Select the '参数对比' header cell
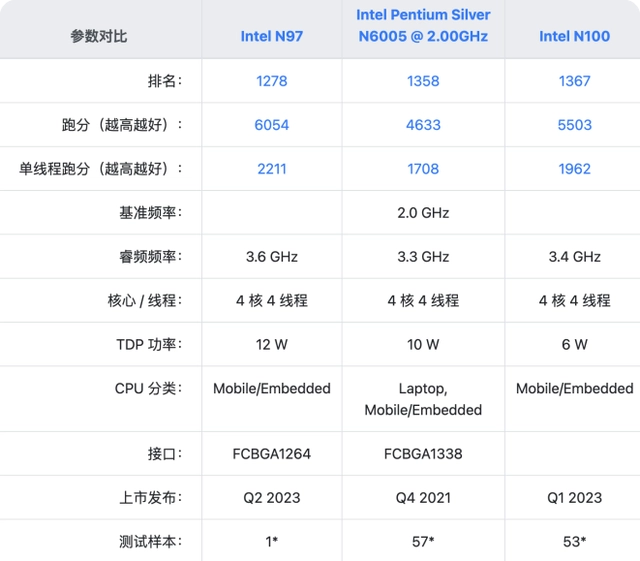 click(98, 36)
